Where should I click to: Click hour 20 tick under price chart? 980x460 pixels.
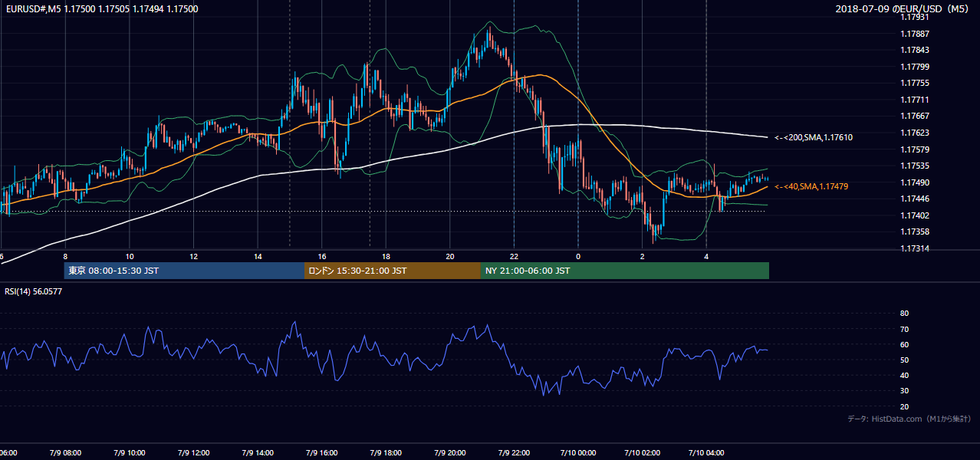(450, 257)
